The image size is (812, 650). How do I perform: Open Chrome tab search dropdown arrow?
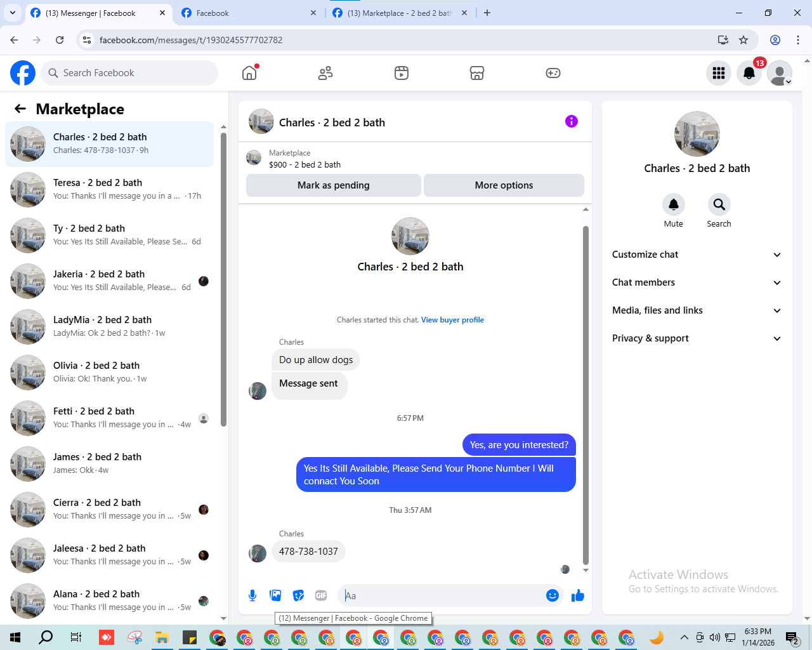(12, 13)
